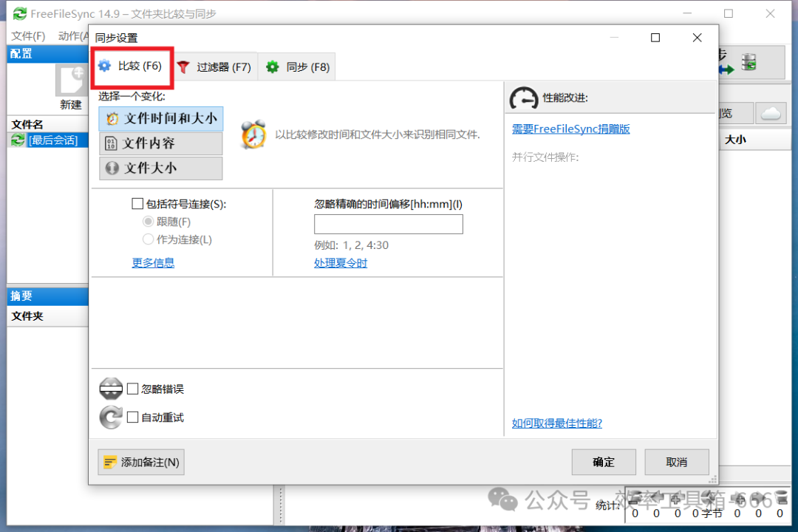
Task: Switch to the 比较 (F6) tab
Action: [x=132, y=66]
